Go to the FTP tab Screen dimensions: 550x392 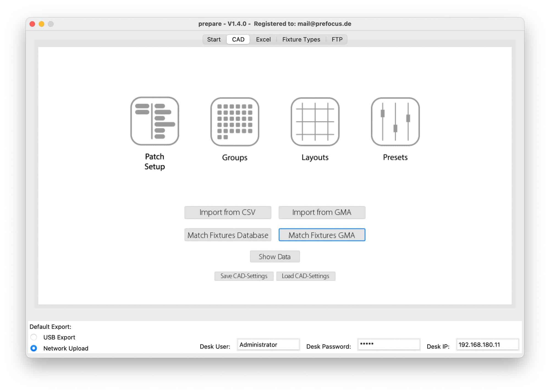(337, 39)
